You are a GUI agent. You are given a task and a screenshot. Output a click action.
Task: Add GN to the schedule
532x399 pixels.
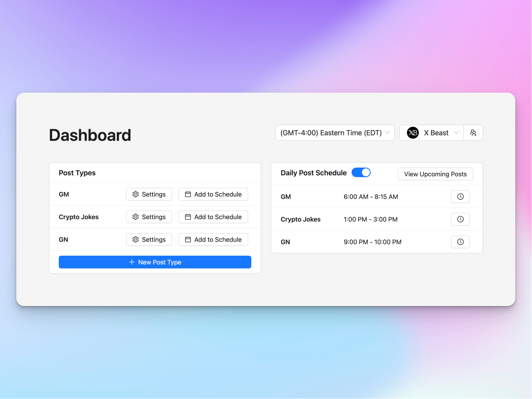[x=213, y=239]
